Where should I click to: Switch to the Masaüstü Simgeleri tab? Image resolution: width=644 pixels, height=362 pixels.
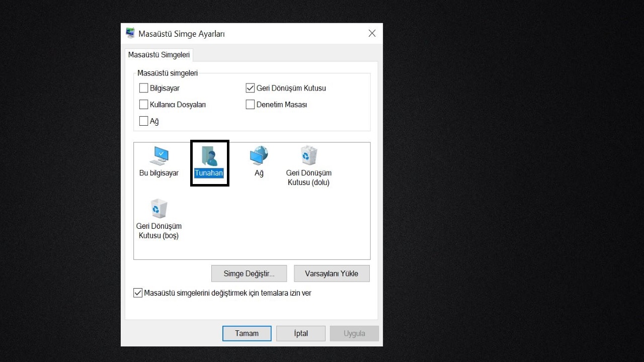(x=158, y=55)
